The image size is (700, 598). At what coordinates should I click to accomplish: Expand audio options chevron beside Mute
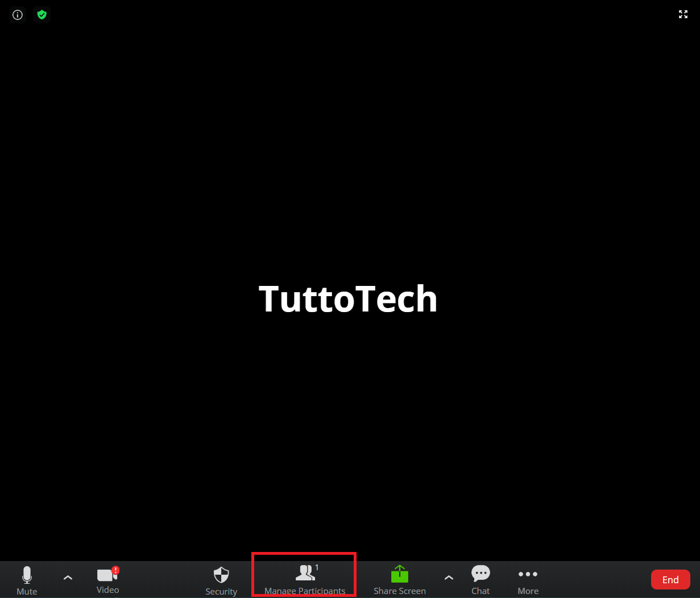pos(68,578)
